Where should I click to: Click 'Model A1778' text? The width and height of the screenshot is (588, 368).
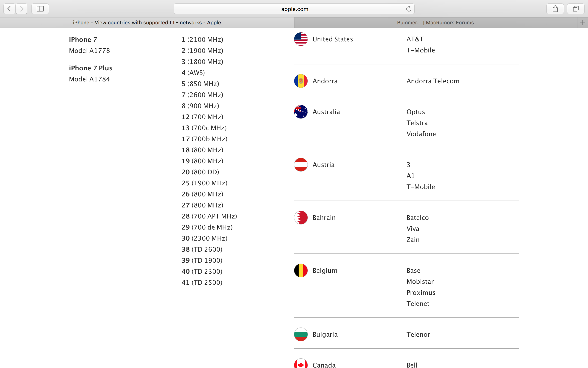pos(89,51)
